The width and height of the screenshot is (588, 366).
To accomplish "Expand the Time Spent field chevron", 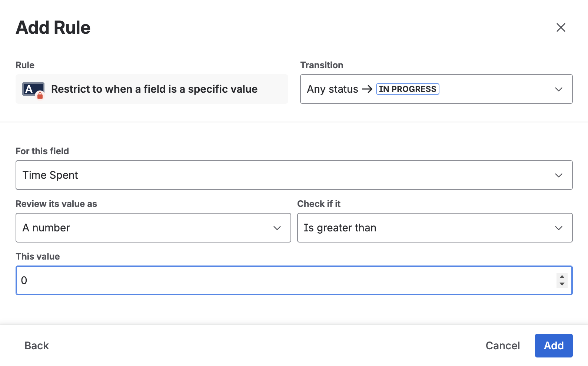I will [x=558, y=175].
